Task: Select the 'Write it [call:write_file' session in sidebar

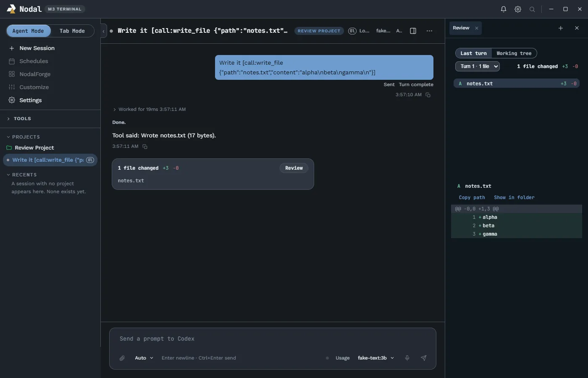Action: pos(50,160)
